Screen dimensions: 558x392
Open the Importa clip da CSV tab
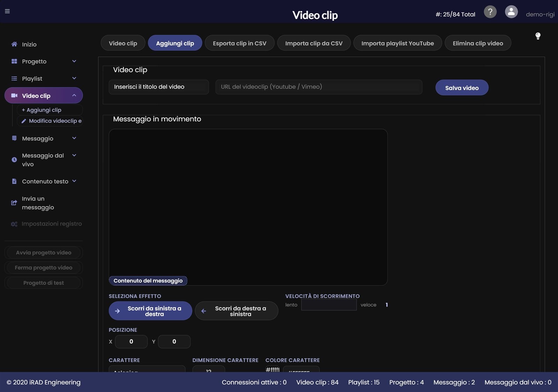pos(314,43)
